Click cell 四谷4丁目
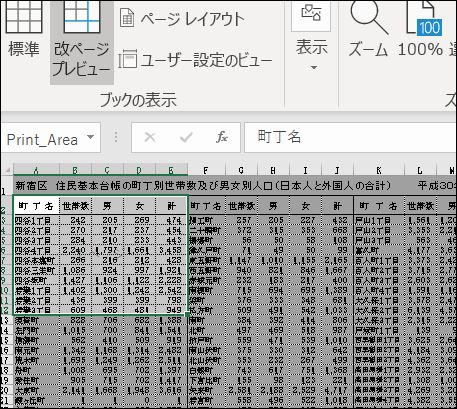This screenshot has width=457, height=409. point(36,250)
